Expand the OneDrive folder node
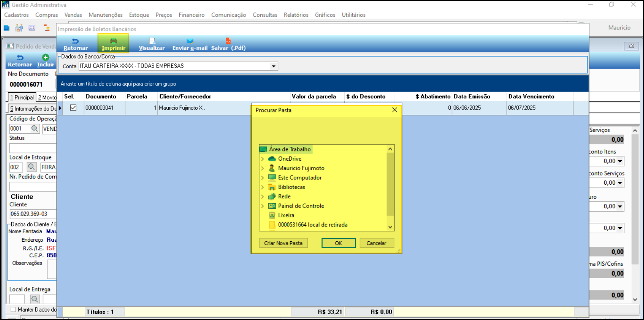This screenshot has height=320, width=644. pyautogui.click(x=263, y=159)
